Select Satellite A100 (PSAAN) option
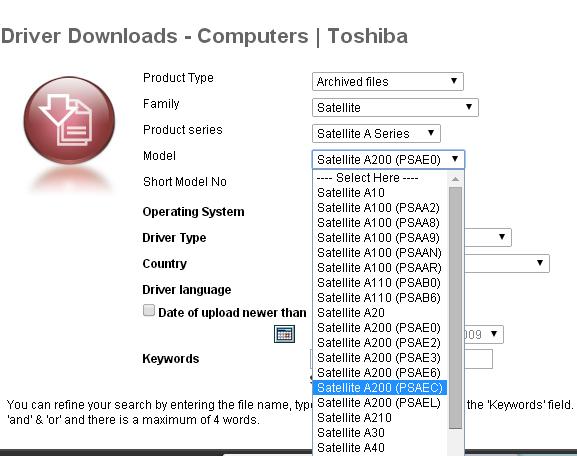 [380, 253]
